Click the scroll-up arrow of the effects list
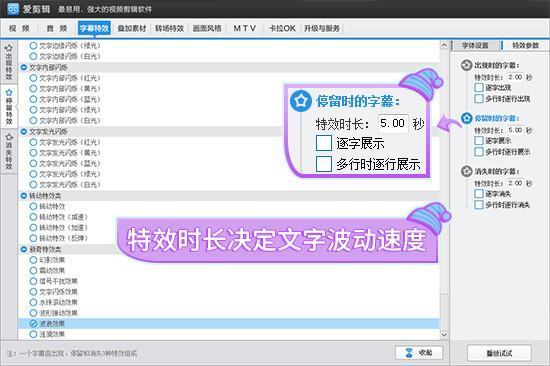550x366 pixels. (444, 45)
